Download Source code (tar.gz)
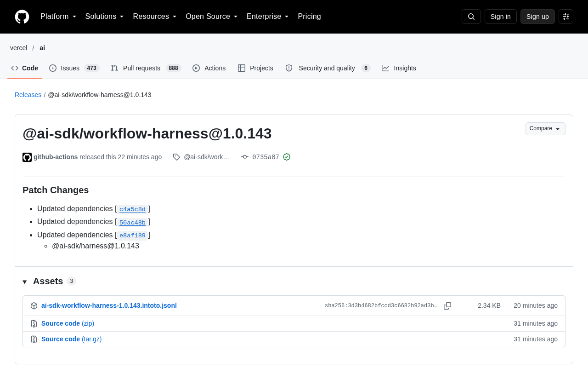The image size is (588, 368). pos(71,339)
